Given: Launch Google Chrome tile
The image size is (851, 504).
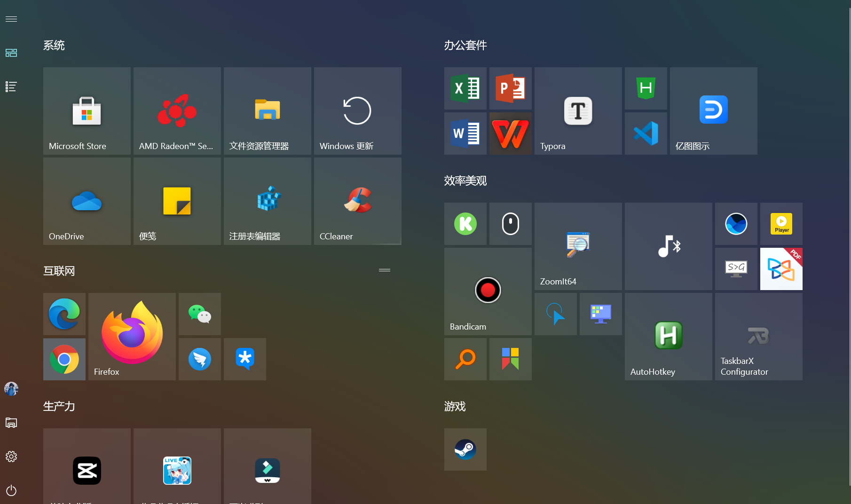Looking at the screenshot, I should [x=64, y=359].
